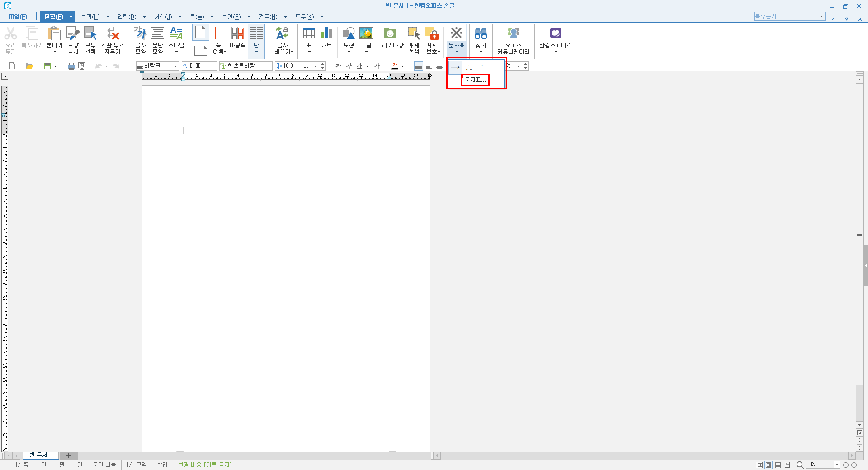Open the 서식(J) menu
The height and width of the screenshot is (470, 868).
[x=163, y=17]
